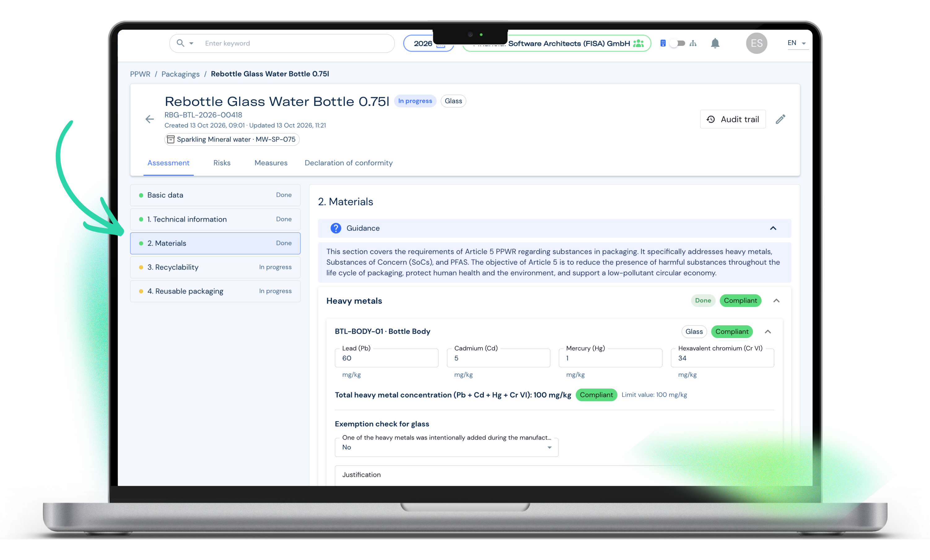Switch to the Risks tab
The height and width of the screenshot is (560, 930).
(x=222, y=163)
